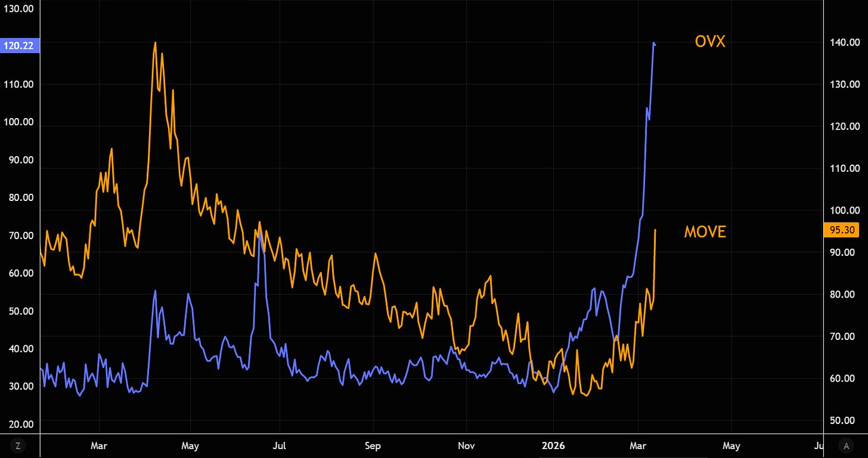
Task: Click 20.00 on the left price scale
Action: [x=20, y=424]
